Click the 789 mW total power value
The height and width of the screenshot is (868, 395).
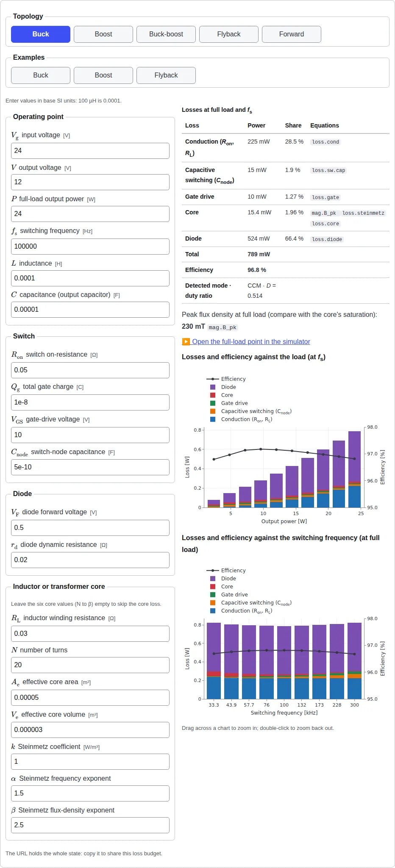[259, 254]
